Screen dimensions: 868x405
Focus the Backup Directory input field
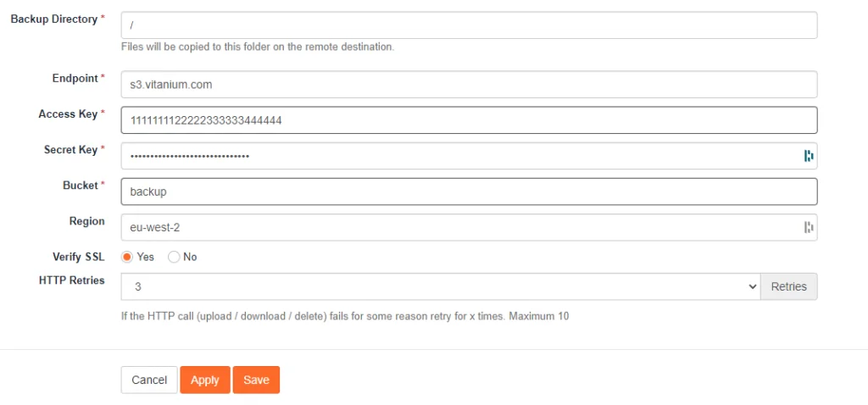pyautogui.click(x=469, y=25)
